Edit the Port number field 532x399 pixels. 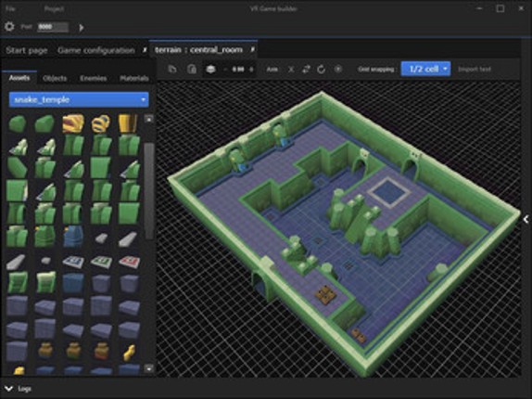coord(53,27)
